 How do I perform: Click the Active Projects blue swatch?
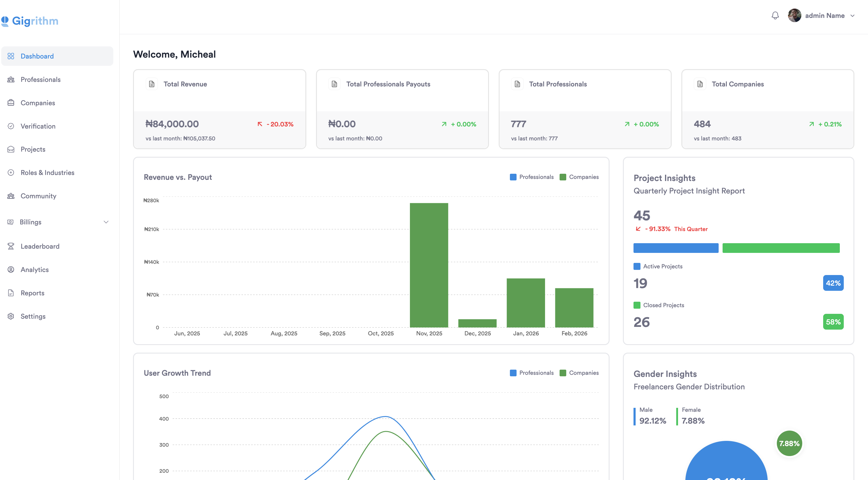[637, 266]
